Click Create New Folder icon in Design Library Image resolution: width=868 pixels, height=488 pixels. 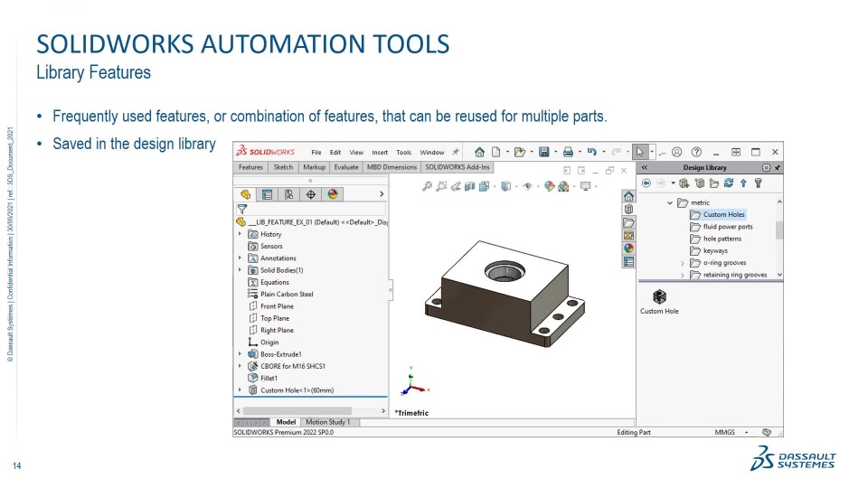[714, 183]
